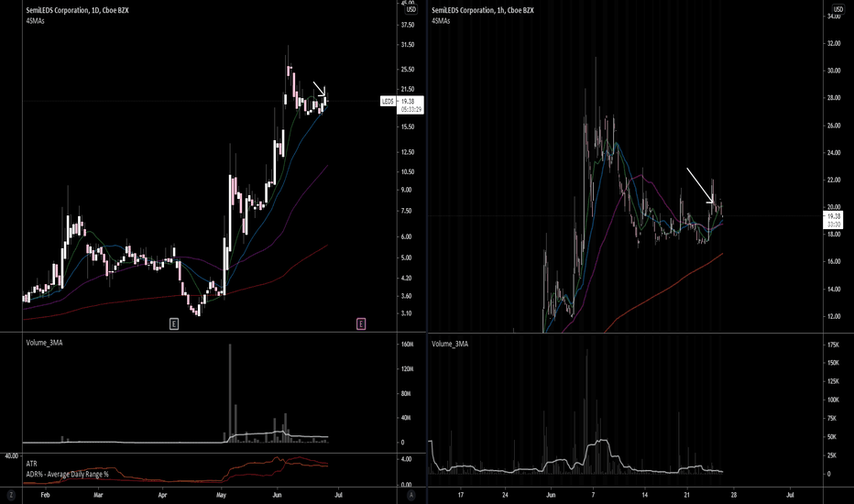Click the LEDS symbol price tag
This screenshot has height=504, width=854.
click(388, 102)
